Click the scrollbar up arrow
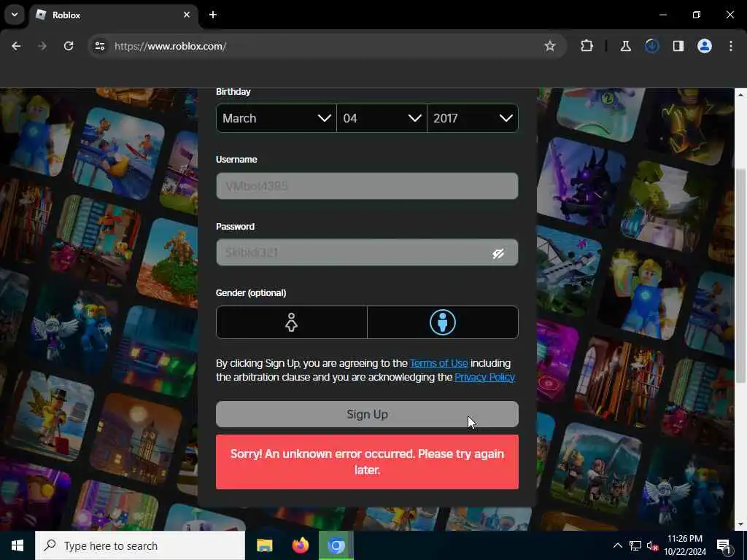Screen dimensions: 747x560 (x=740, y=95)
